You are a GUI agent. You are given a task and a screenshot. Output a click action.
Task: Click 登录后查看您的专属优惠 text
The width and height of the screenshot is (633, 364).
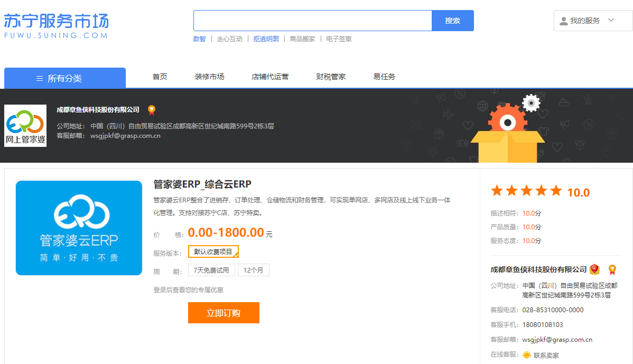[x=188, y=290]
